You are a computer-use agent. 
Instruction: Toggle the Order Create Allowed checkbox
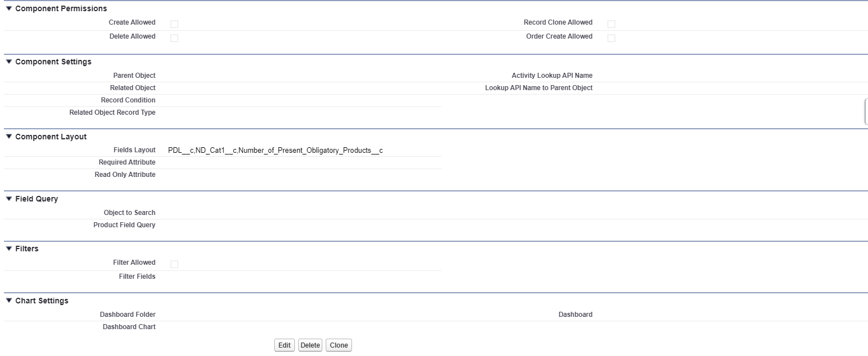[611, 38]
